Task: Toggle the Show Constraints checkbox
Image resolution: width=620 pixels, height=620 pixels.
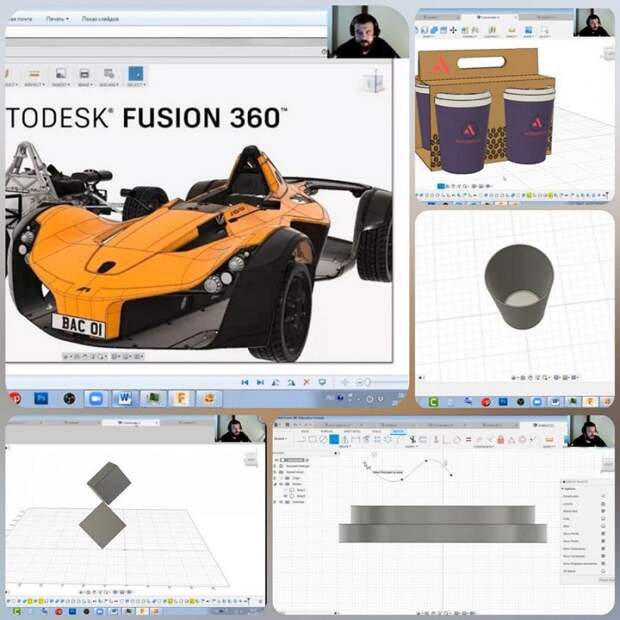Action: tap(603, 556)
